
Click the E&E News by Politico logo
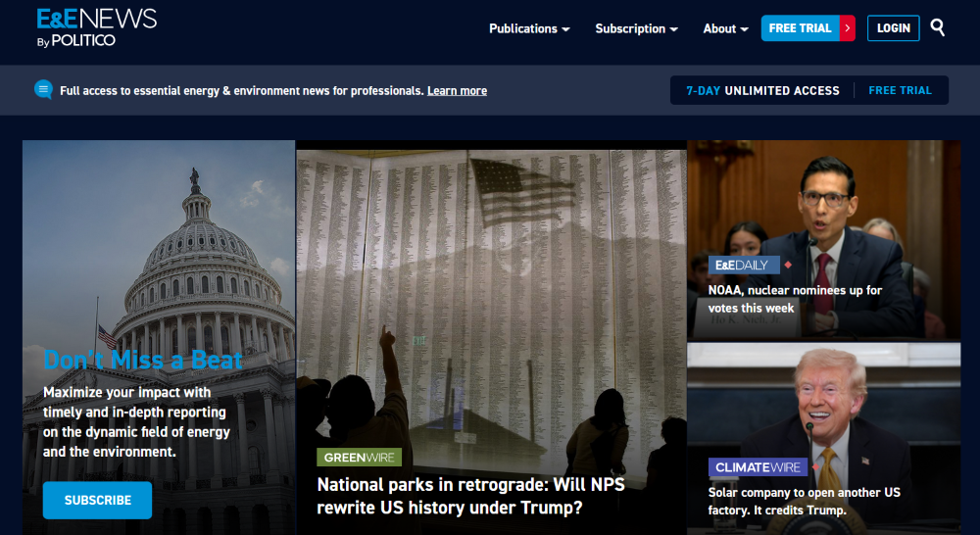point(97,28)
